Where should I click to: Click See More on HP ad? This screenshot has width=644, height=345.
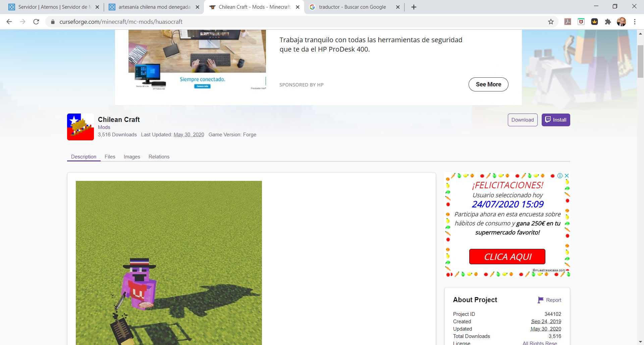tap(488, 84)
